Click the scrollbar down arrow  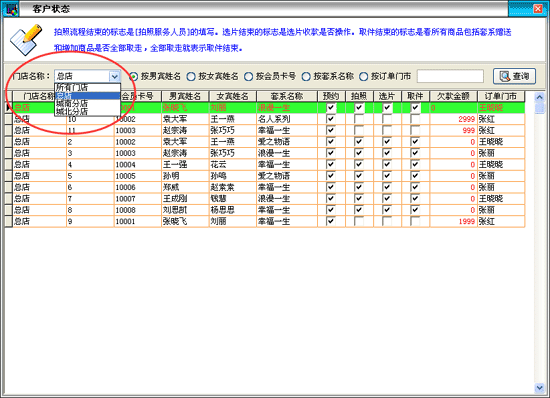(539, 388)
